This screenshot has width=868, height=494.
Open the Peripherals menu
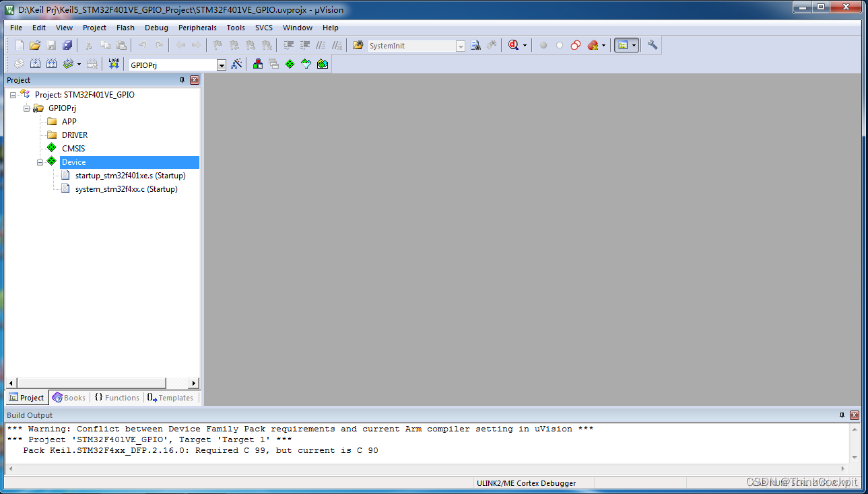click(x=197, y=28)
